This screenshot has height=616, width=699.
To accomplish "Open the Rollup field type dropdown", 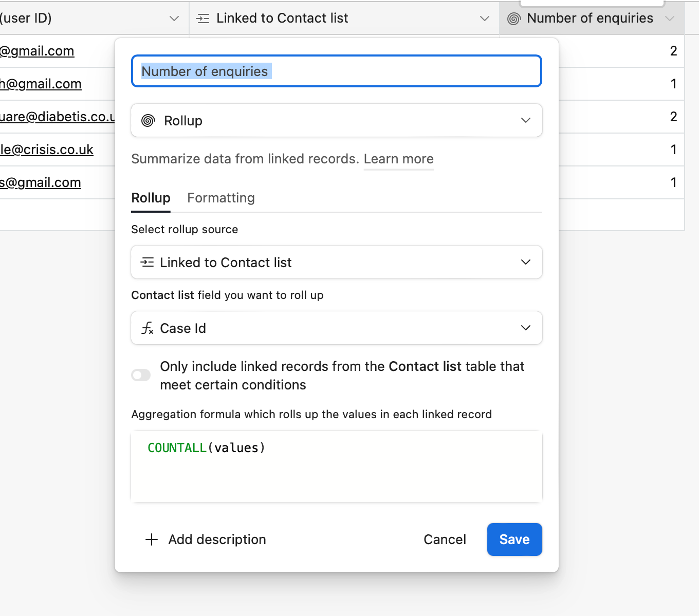I will click(336, 121).
